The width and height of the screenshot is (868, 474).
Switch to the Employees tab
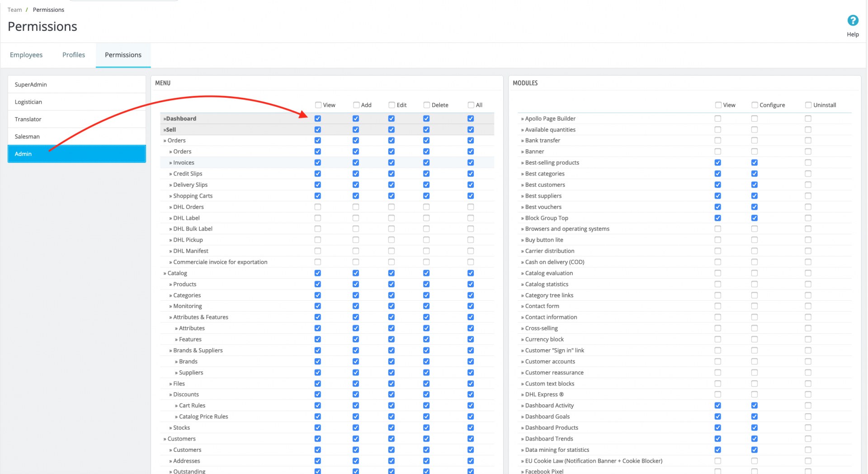[26, 55]
